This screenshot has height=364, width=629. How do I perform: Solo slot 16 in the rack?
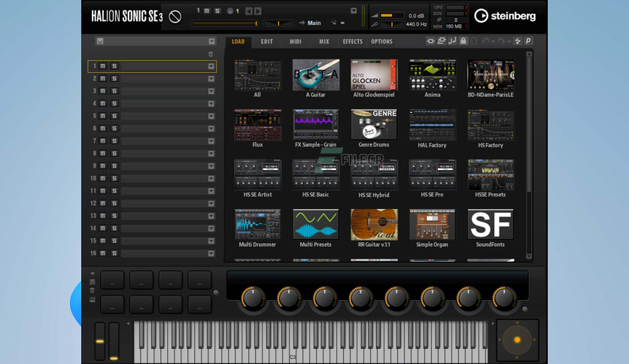pos(114,253)
